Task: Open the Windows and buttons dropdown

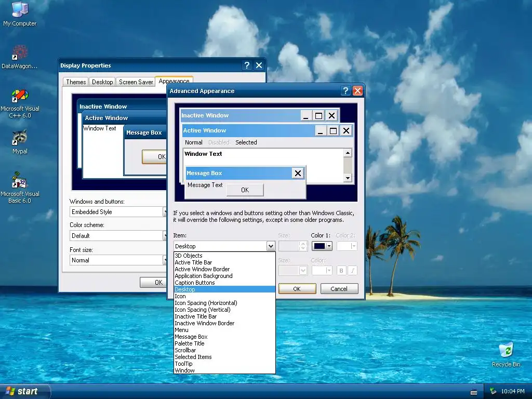Action: coord(118,212)
